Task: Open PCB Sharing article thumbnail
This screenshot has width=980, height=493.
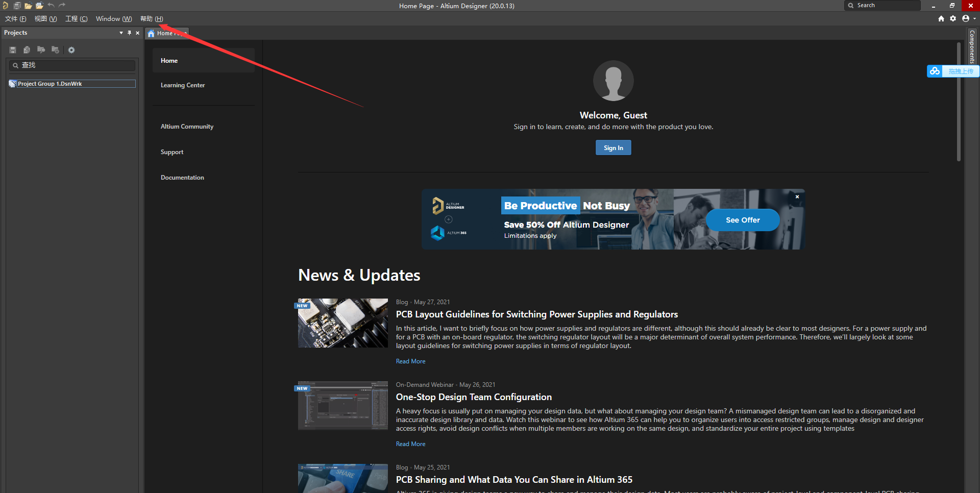Action: click(x=343, y=478)
